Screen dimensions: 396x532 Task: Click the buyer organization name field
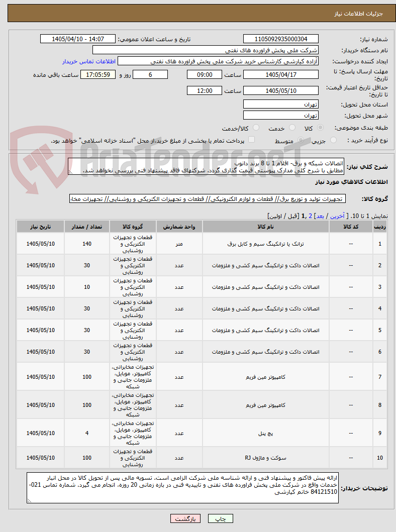[206, 50]
